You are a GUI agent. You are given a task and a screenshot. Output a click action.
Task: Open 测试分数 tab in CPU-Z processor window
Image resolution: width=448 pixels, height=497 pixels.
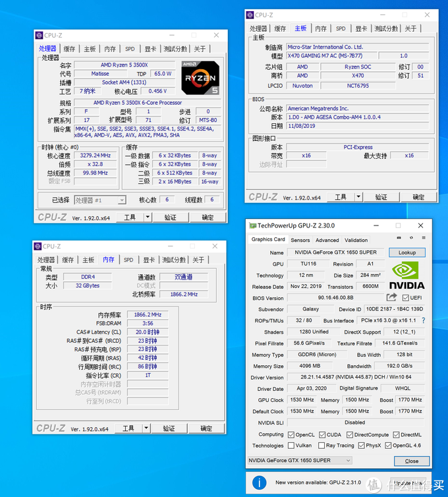coord(175,49)
